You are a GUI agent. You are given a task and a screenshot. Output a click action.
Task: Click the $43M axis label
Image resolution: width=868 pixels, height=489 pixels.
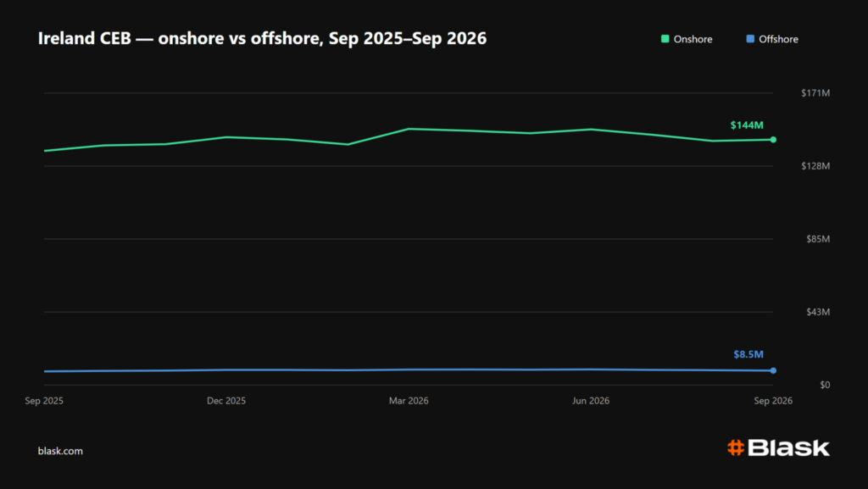click(x=818, y=312)
